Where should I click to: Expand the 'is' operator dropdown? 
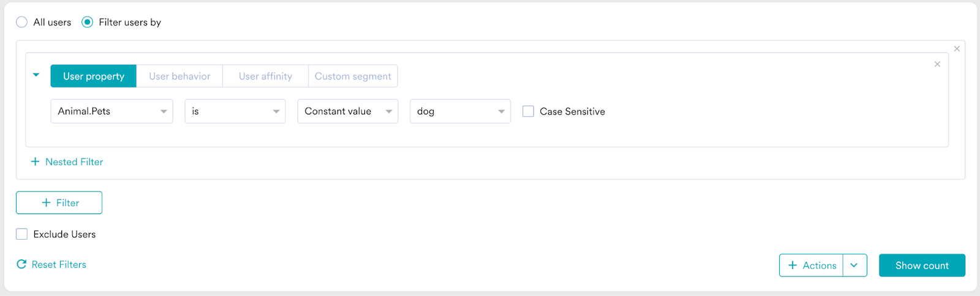click(235, 111)
